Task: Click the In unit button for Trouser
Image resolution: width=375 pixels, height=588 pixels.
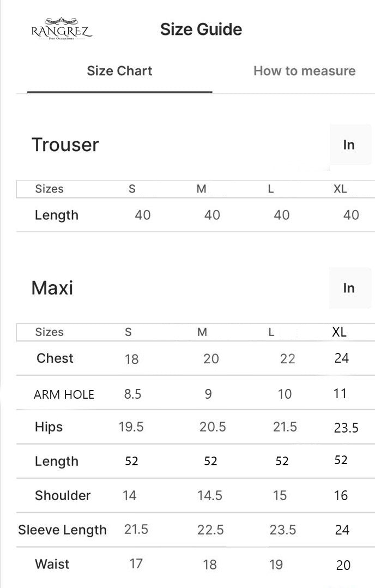Action: pos(349,145)
